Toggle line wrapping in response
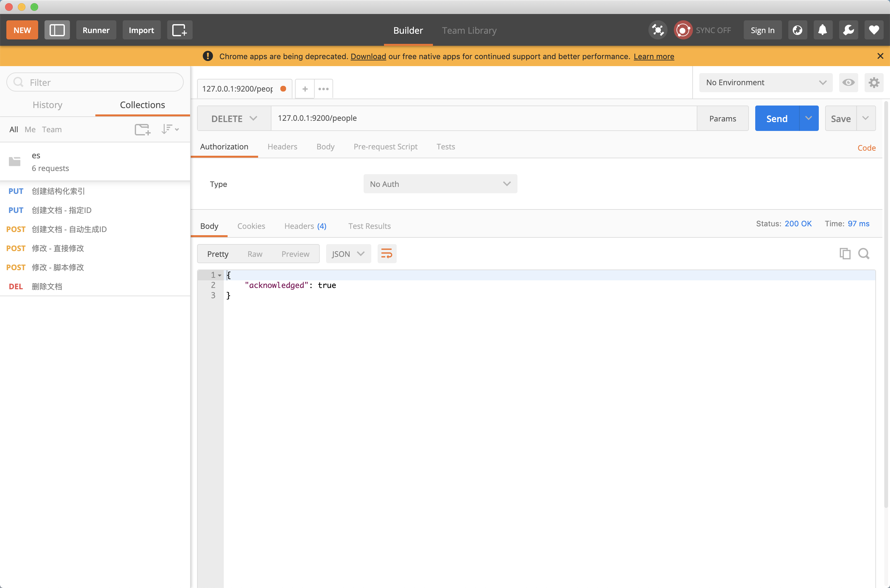The width and height of the screenshot is (890, 588). [x=387, y=254]
